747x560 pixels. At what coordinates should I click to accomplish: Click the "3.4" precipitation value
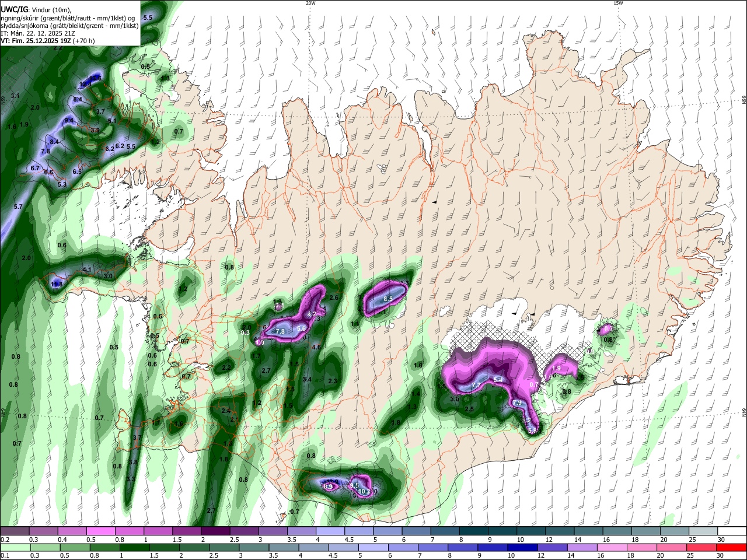[x=308, y=380]
